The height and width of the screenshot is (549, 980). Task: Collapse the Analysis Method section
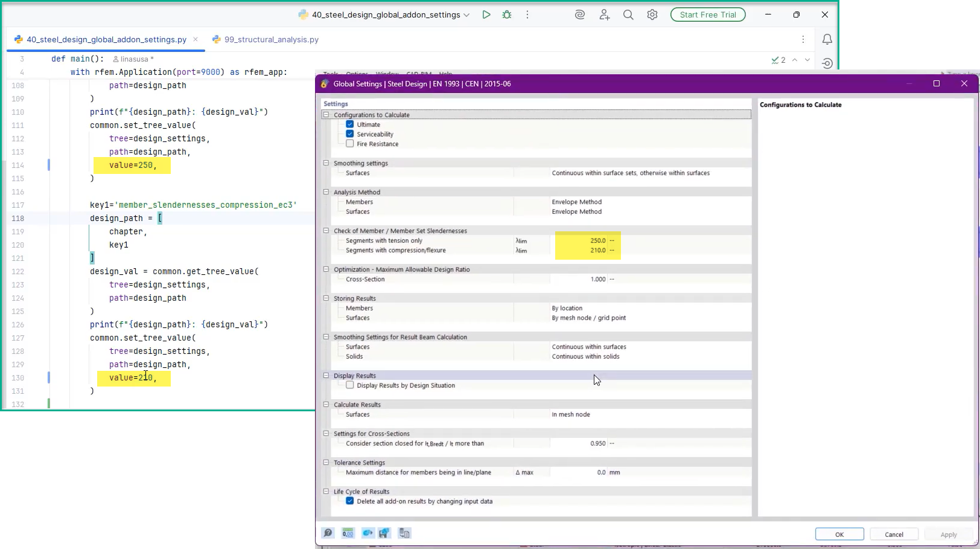[326, 191]
